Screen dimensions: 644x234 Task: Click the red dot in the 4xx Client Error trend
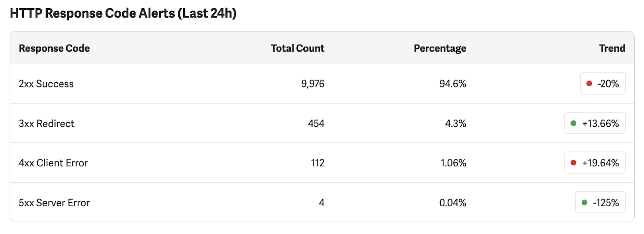[x=573, y=163]
